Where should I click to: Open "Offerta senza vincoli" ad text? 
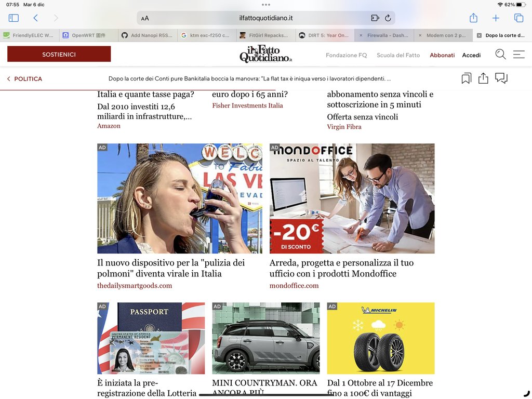(362, 117)
